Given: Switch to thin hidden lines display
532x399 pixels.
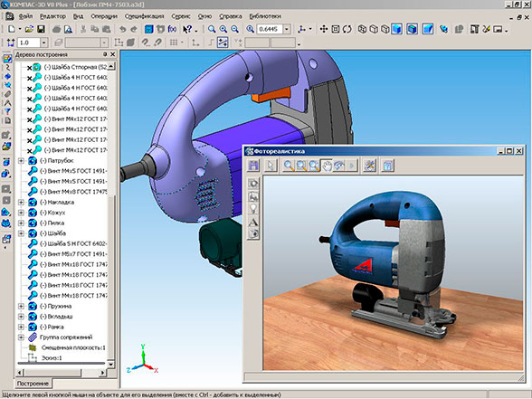Looking at the screenshot, I should pyautogui.click(x=385, y=29).
